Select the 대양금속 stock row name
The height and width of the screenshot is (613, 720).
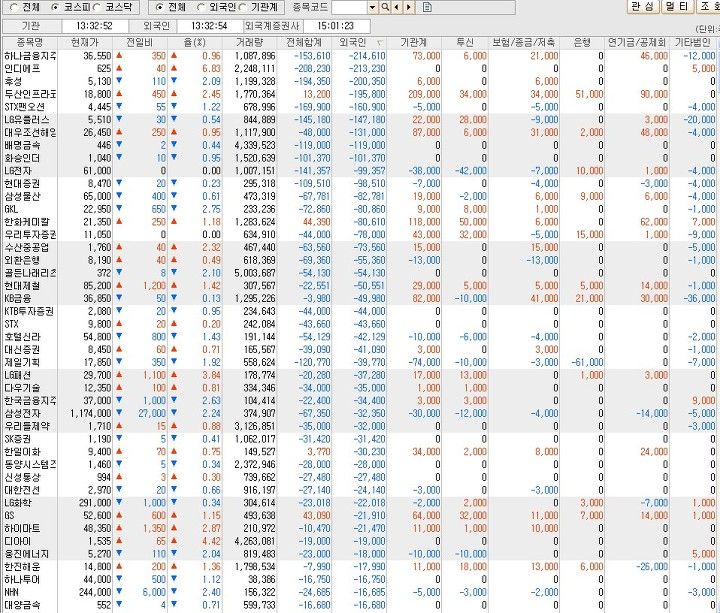tap(22, 605)
